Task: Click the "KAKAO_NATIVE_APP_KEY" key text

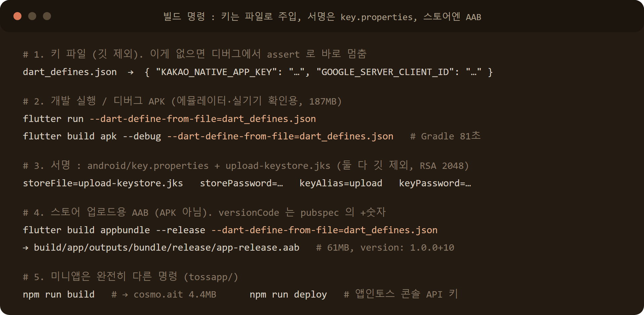Action: [x=216, y=72]
